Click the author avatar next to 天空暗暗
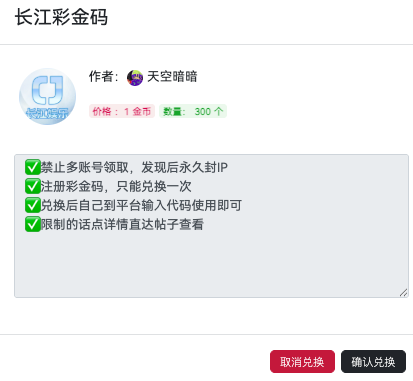This screenshot has width=413, height=381. [x=135, y=78]
